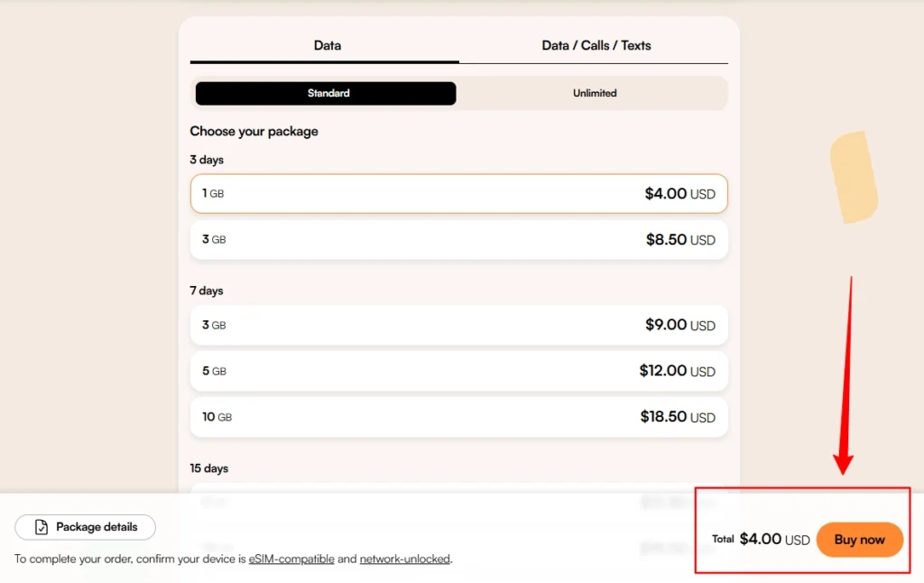
Task: Click the 3 days section label
Action: pos(207,160)
